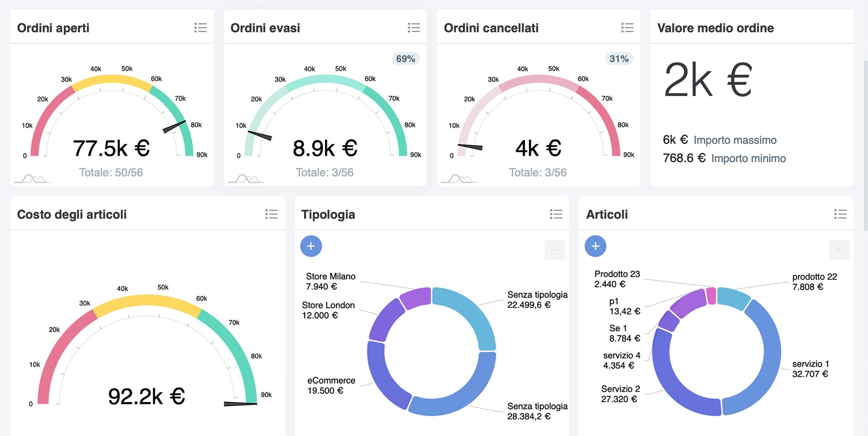The image size is (868, 436).
Task: Select the Store London label in donut chart
Action: 328,310
